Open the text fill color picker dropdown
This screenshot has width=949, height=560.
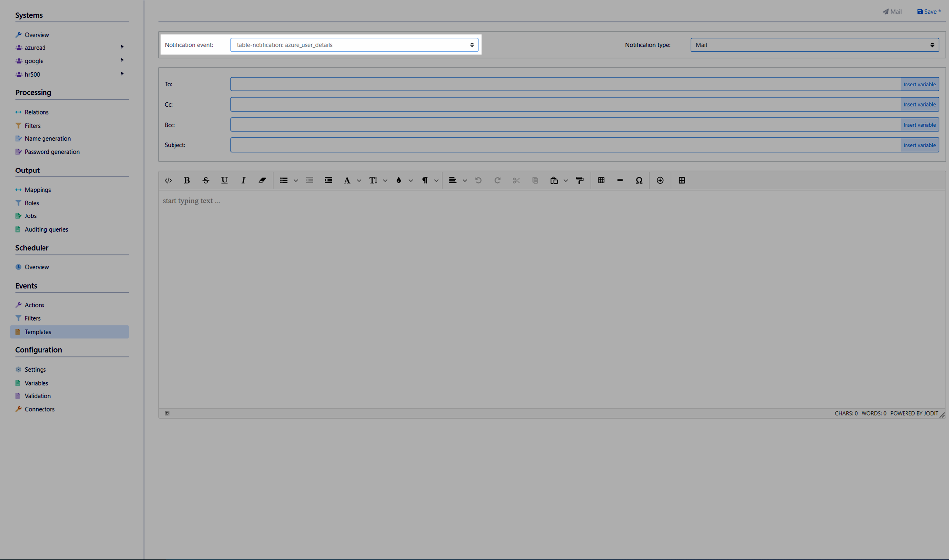click(x=411, y=181)
